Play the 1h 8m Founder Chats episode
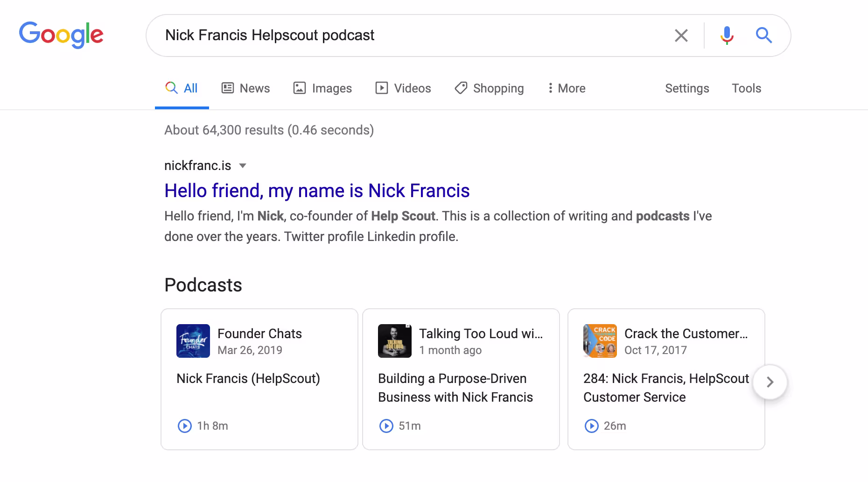The width and height of the screenshot is (868, 482). click(185, 426)
